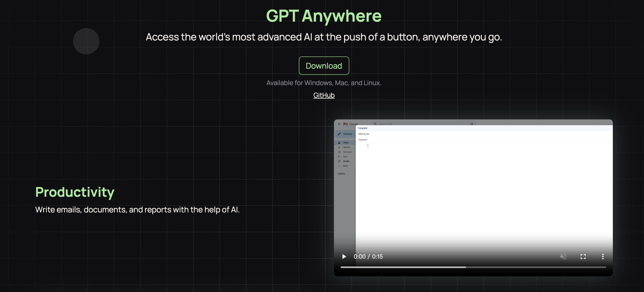Select the Inbox folder
Viewport: 644px width, 292px height.
point(346,143)
